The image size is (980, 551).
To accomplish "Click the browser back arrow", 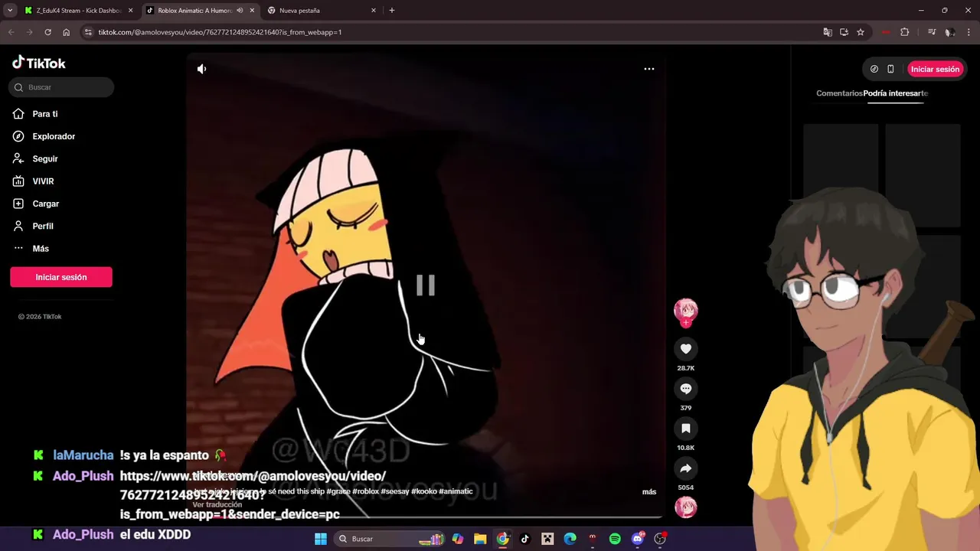I will click(11, 32).
